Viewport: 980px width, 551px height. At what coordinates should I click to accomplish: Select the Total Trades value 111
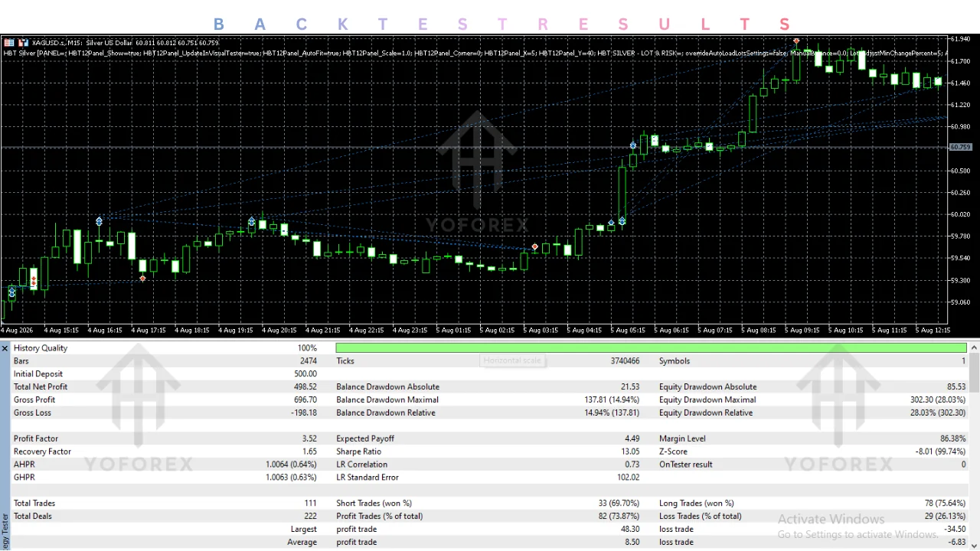(310, 504)
